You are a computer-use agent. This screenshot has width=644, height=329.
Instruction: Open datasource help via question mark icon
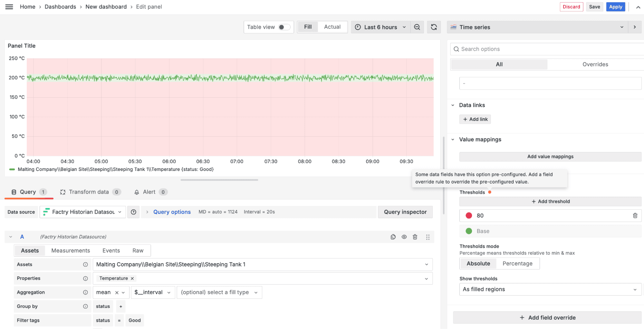click(x=133, y=212)
